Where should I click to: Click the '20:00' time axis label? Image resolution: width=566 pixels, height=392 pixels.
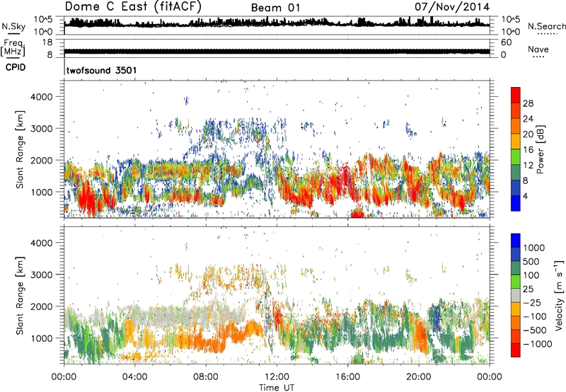coord(419,377)
